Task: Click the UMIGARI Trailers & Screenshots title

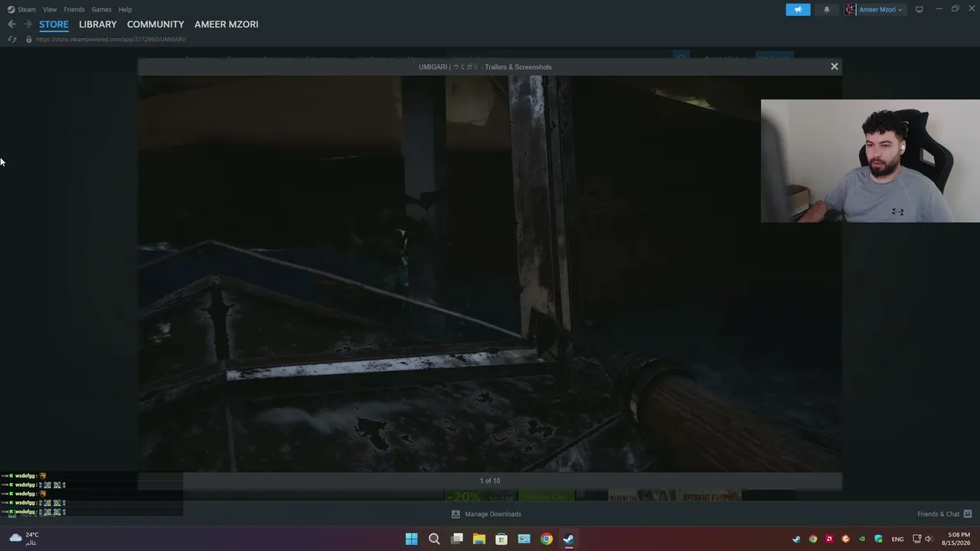Action: click(485, 67)
